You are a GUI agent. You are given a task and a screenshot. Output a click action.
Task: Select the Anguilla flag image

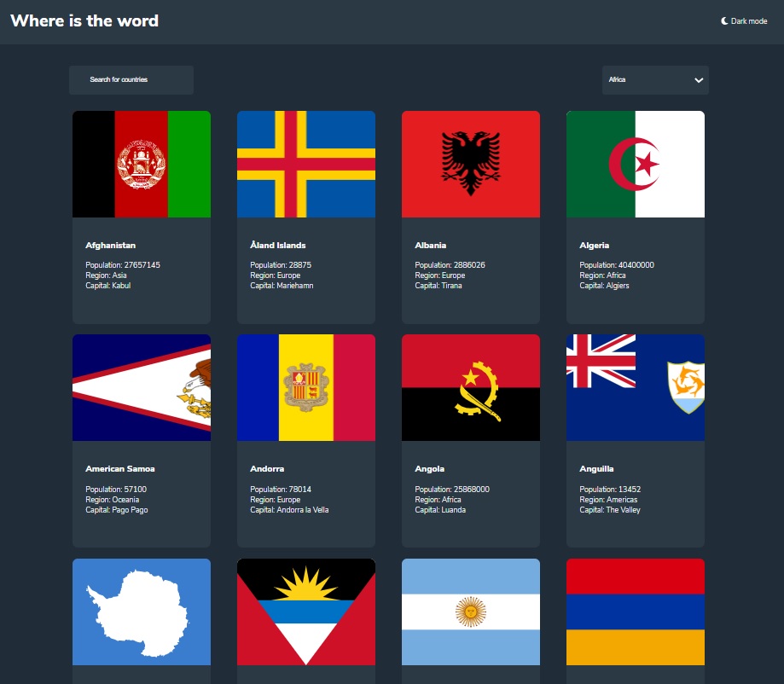point(636,387)
